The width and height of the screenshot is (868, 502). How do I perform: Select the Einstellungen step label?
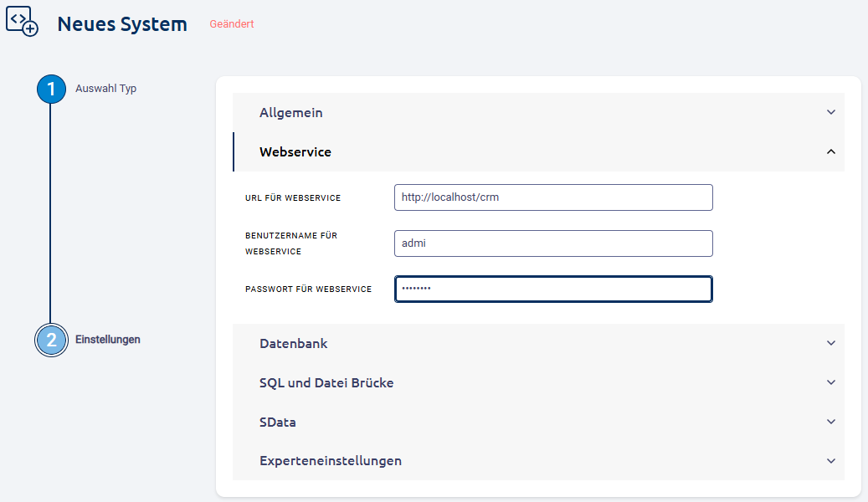[107, 340]
